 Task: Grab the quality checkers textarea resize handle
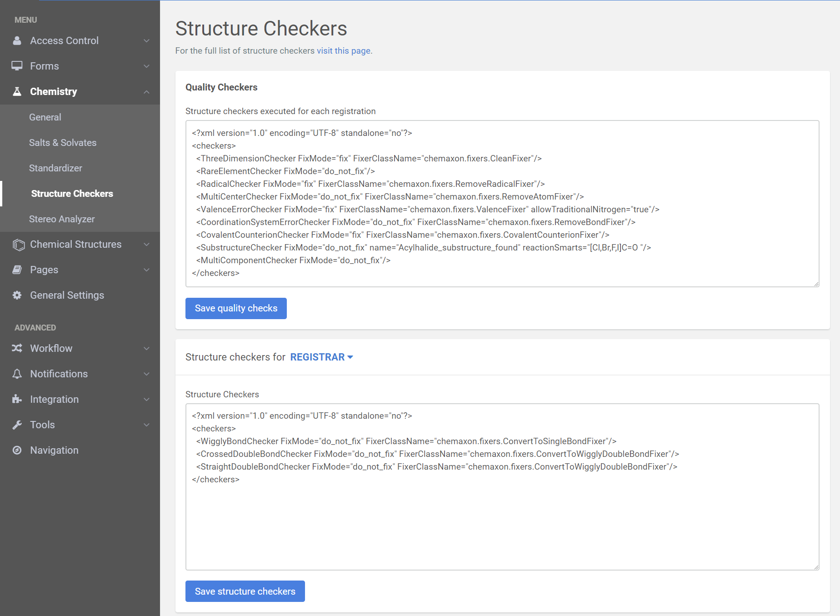[x=816, y=284]
